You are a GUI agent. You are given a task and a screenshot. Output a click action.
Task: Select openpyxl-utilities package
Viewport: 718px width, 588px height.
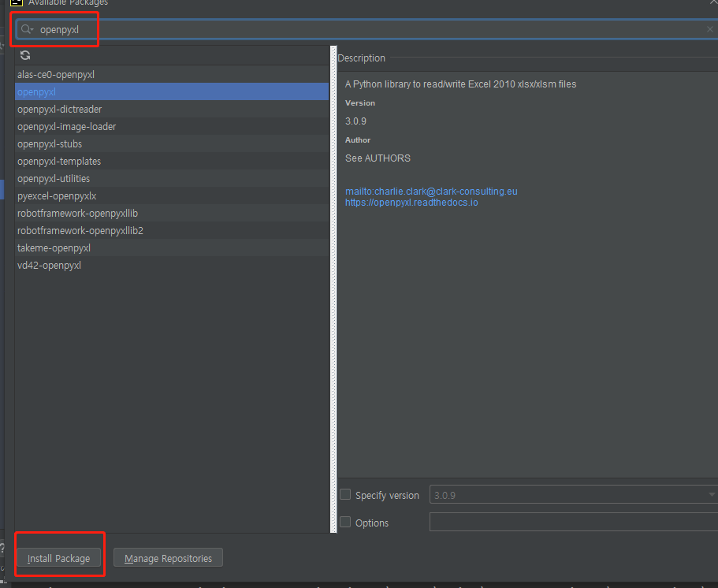(172, 179)
